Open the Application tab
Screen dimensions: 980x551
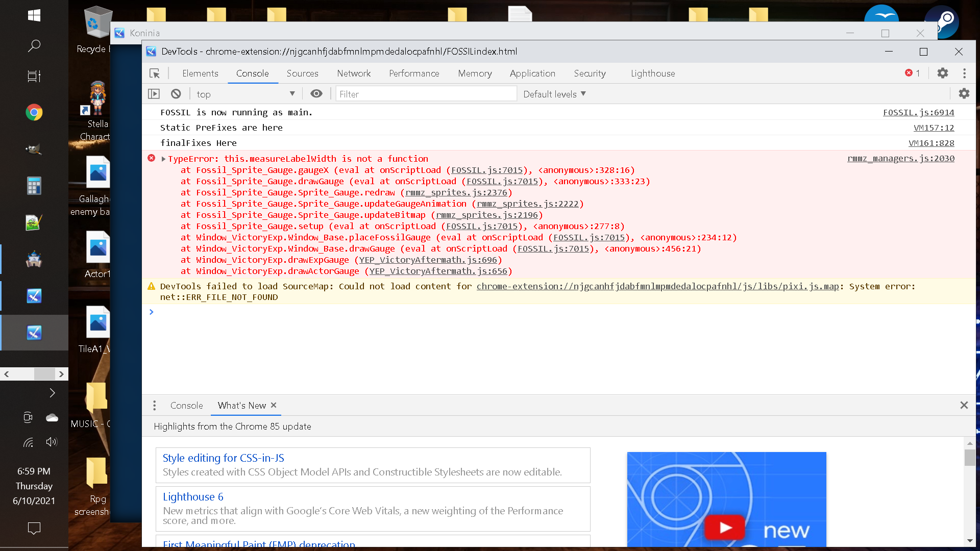point(532,73)
